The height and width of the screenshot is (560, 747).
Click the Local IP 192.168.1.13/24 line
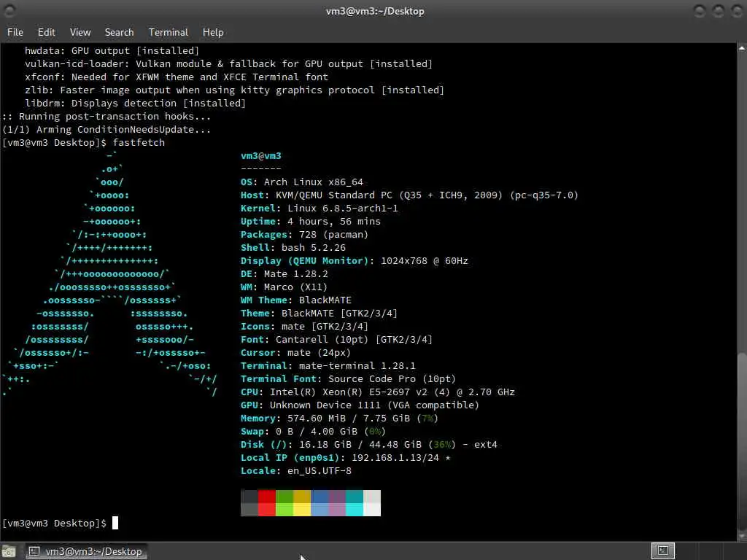click(346, 458)
